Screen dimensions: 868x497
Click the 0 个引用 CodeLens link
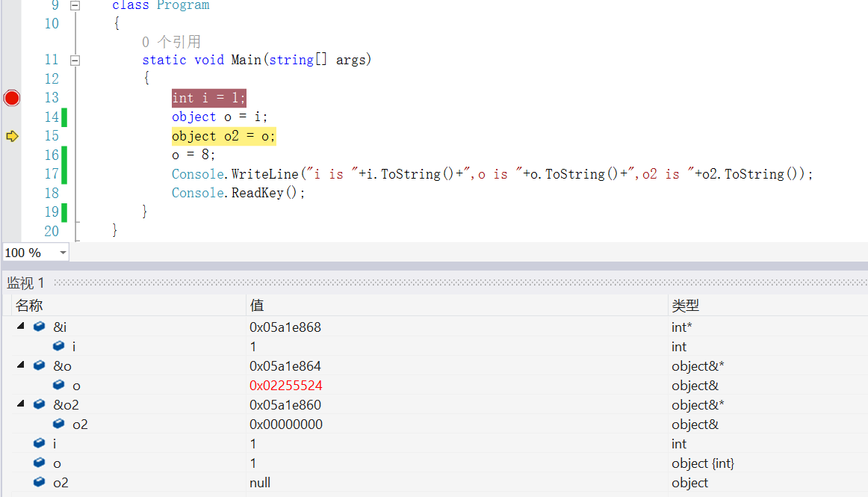pos(171,42)
